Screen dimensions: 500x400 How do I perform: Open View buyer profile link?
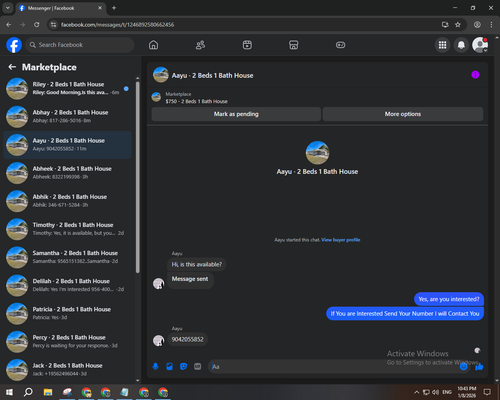tap(341, 240)
